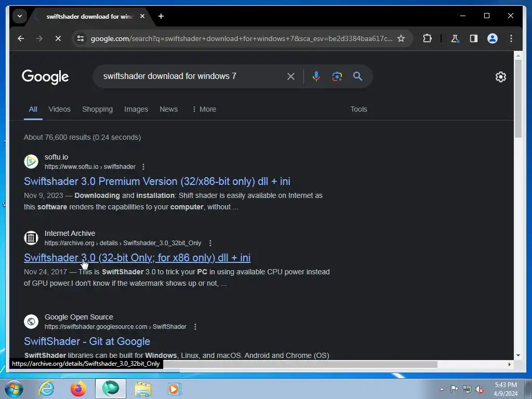View site information icon in address bar
The height and width of the screenshot is (399, 532).
(x=81, y=38)
